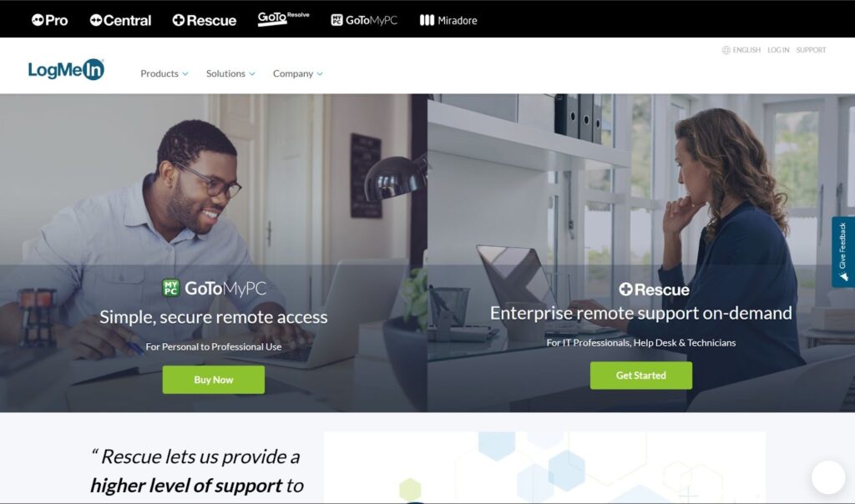
Task: Click the Buy Now button
Action: click(x=213, y=380)
